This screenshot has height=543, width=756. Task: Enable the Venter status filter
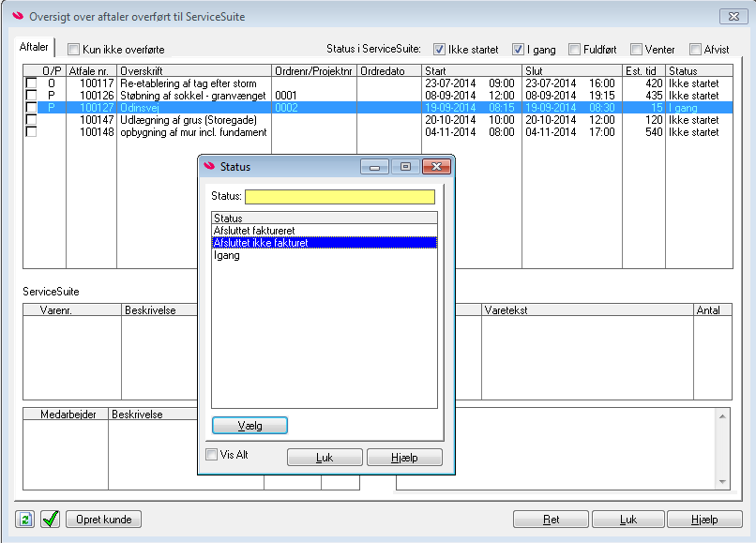pos(636,49)
